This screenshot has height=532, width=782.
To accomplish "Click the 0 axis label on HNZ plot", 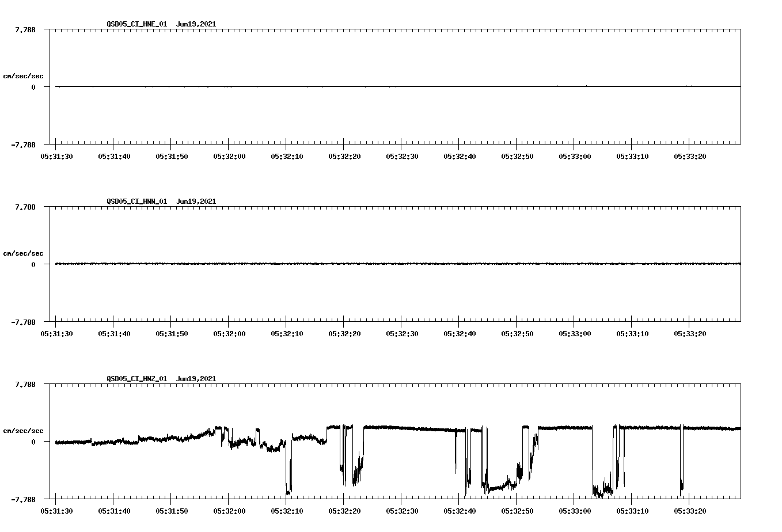I will click(x=33, y=442).
